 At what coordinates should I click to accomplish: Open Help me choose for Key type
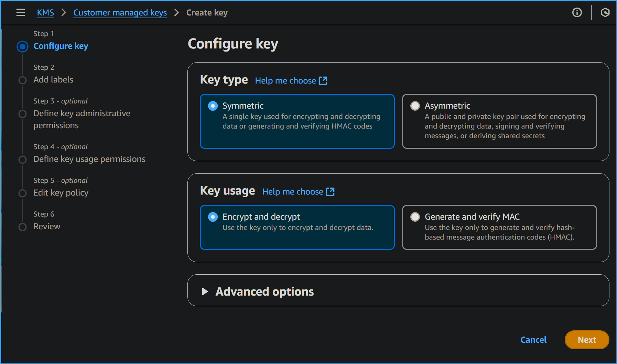click(285, 80)
